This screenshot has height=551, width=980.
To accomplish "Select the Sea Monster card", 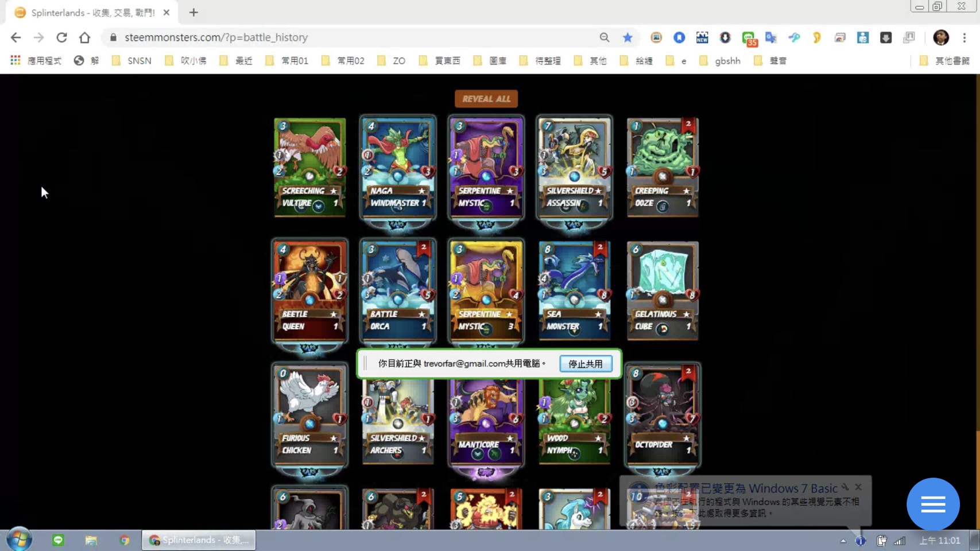I will (574, 291).
